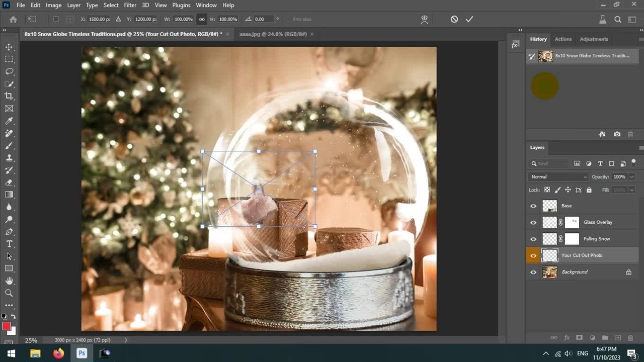The height and width of the screenshot is (362, 644).
Task: Toggle Background layer visibility
Action: click(x=533, y=272)
